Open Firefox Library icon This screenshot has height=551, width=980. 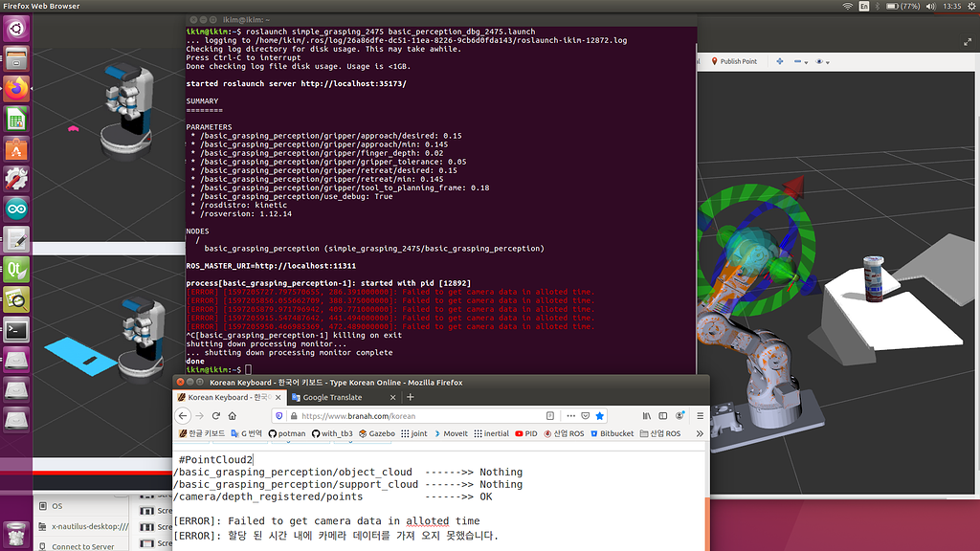[647, 416]
